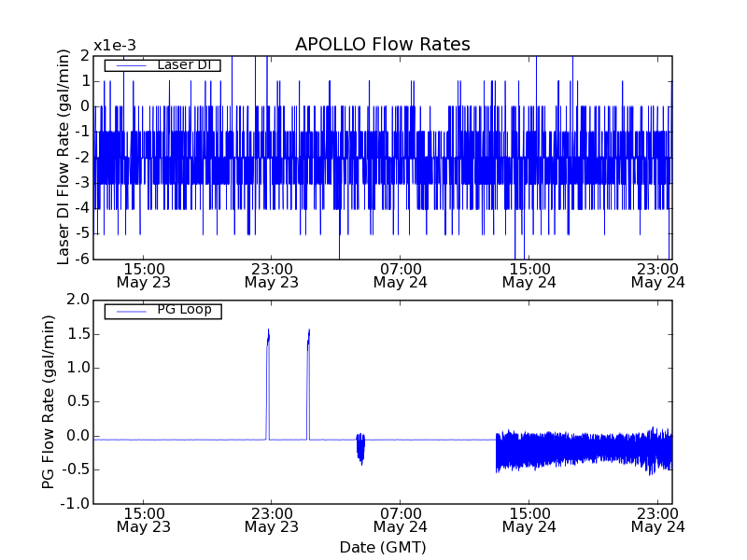This screenshot has height=560, width=747.
Task: Click the -6 y-axis tick on Laser DI plot
Action: pyautogui.click(x=81, y=259)
